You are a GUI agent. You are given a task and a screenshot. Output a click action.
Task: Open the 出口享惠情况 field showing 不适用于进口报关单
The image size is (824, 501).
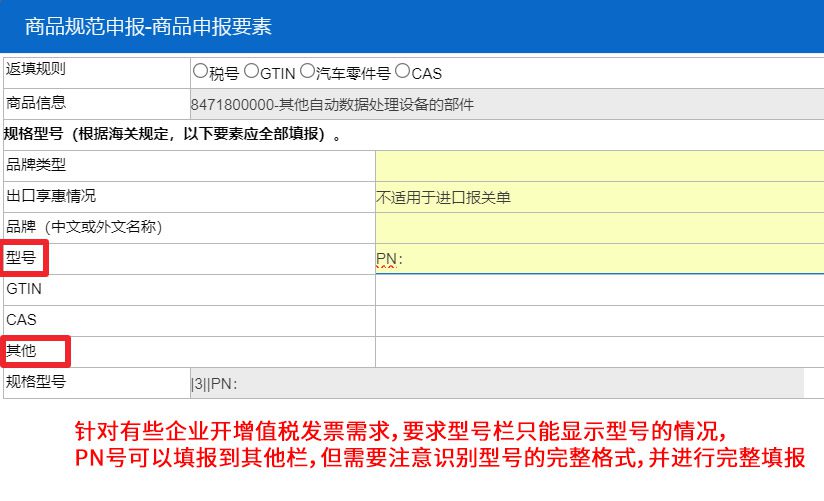tap(599, 197)
